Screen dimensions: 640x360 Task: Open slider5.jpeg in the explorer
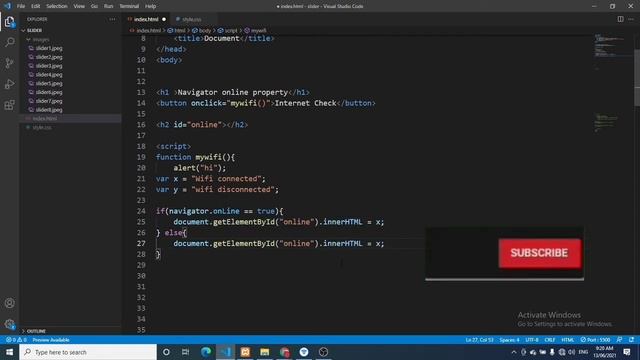coord(49,83)
